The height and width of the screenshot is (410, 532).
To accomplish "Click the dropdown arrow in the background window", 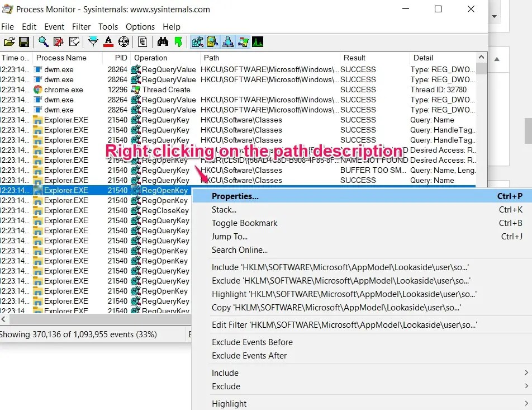I will (x=495, y=16).
